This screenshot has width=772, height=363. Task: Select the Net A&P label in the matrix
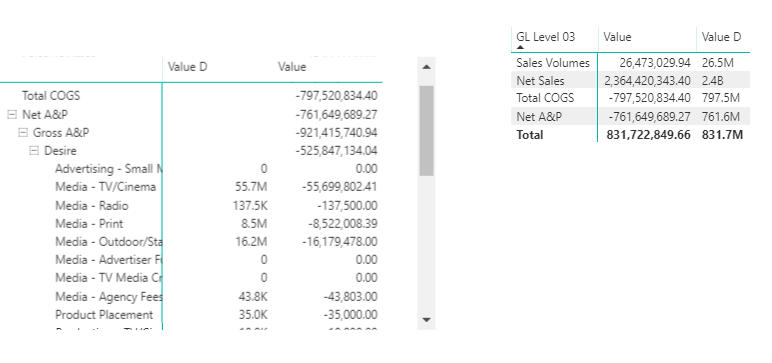click(x=45, y=115)
